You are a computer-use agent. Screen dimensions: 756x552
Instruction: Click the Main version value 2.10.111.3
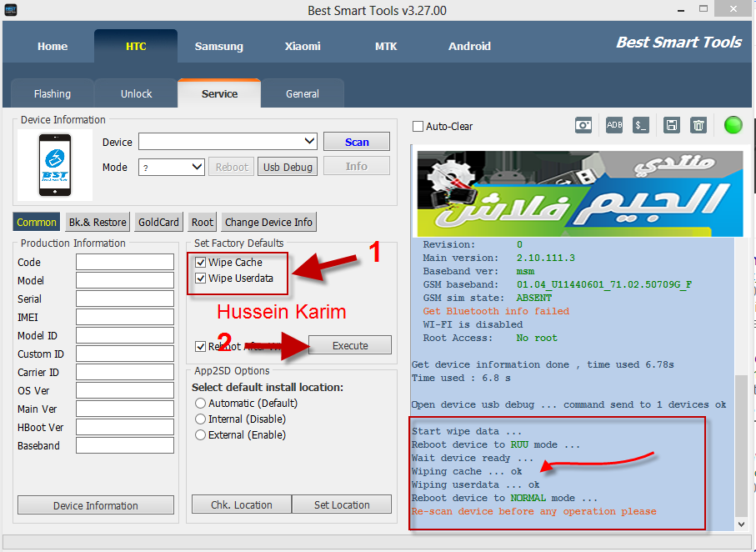(545, 258)
